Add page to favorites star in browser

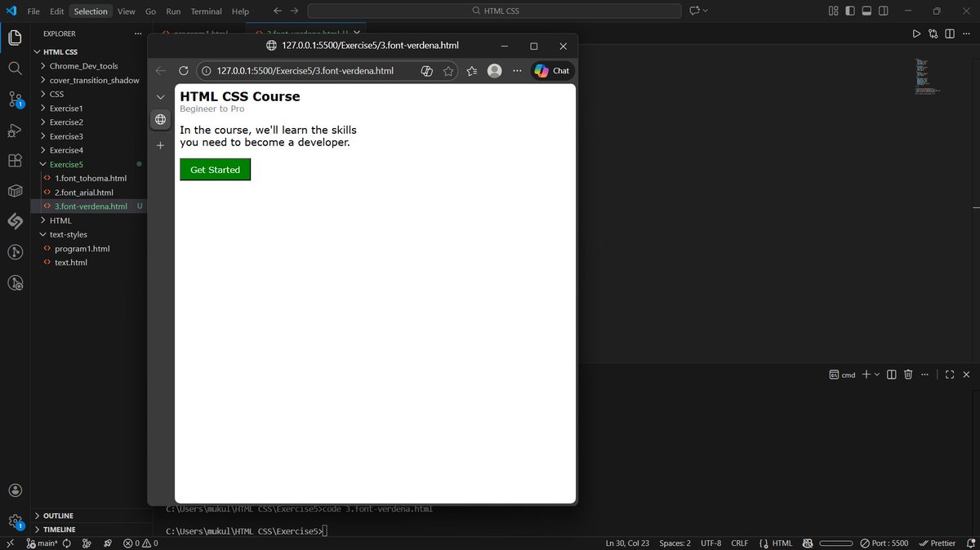(448, 71)
